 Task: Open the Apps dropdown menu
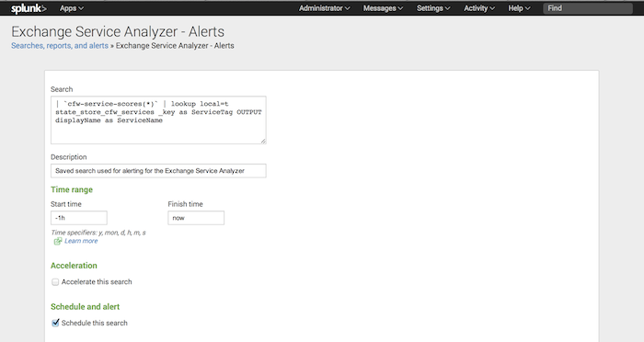point(72,8)
